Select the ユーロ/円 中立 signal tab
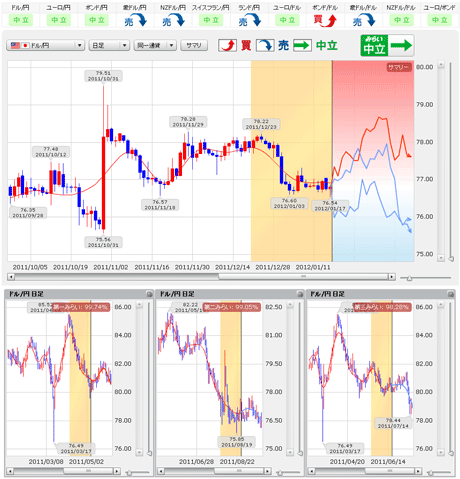Viewport: 460px width, 479px height. tap(59, 20)
